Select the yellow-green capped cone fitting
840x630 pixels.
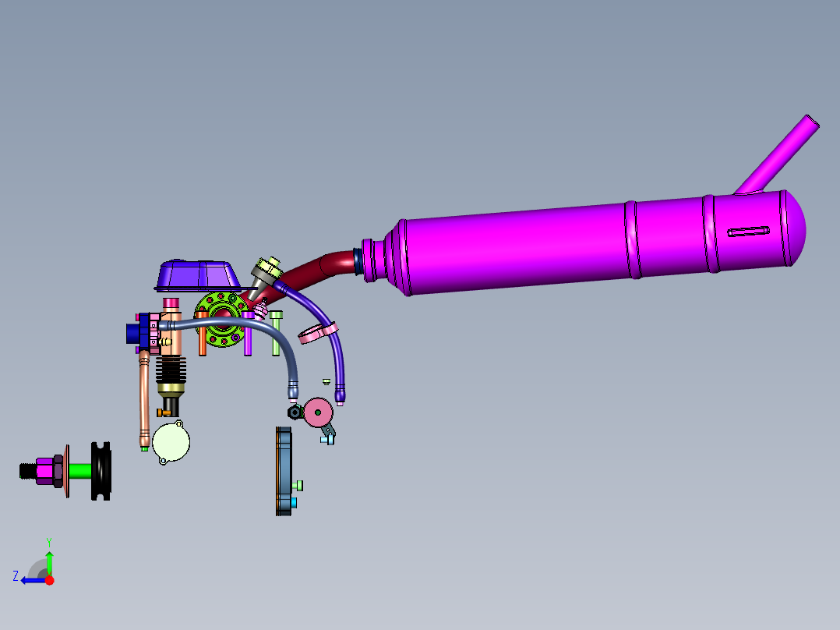(265, 274)
